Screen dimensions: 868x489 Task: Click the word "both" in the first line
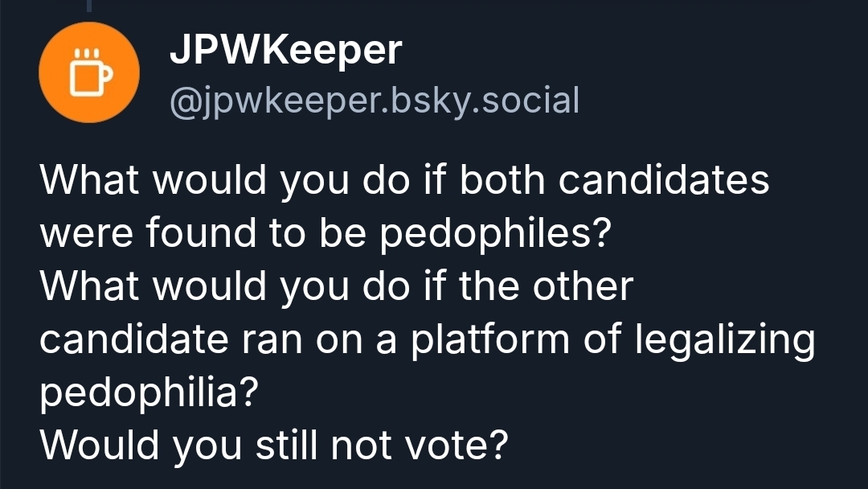coord(504,180)
